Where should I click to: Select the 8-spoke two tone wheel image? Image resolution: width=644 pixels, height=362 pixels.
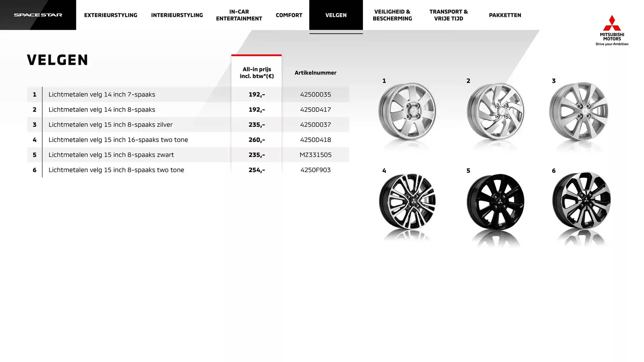[581, 200]
